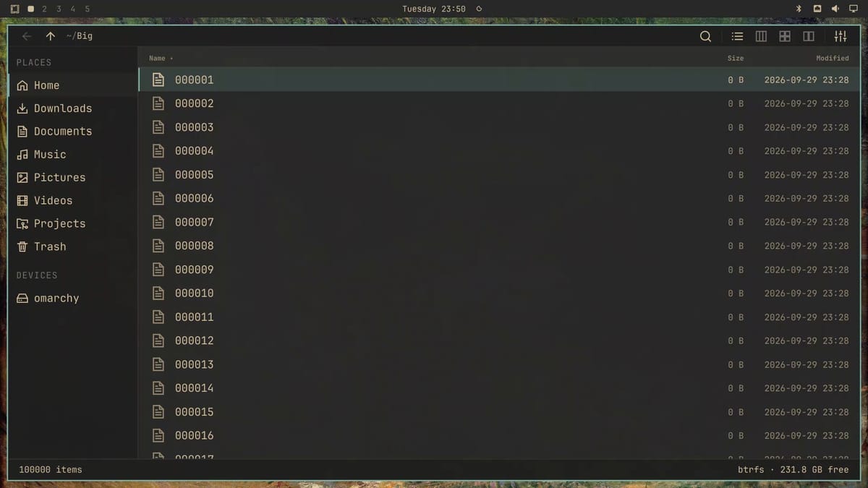The image size is (868, 488).
Task: Go back with the left arrow
Action: click(x=27, y=36)
